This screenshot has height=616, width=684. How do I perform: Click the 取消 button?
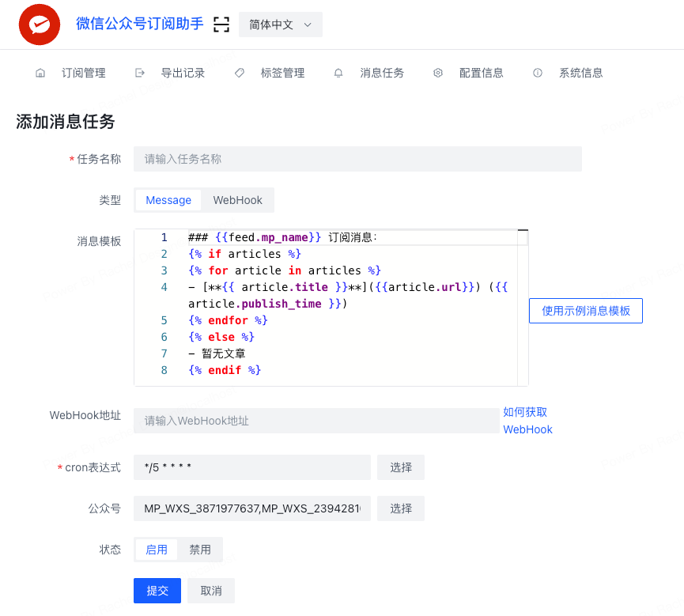(x=211, y=591)
